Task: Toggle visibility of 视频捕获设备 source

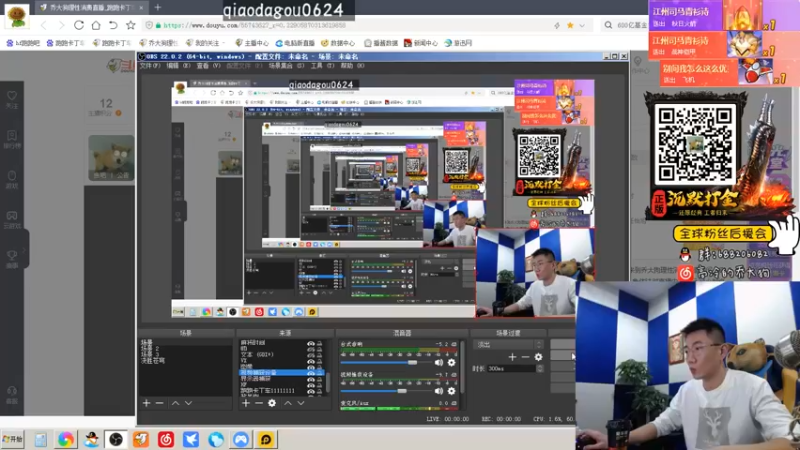Action: (310, 373)
